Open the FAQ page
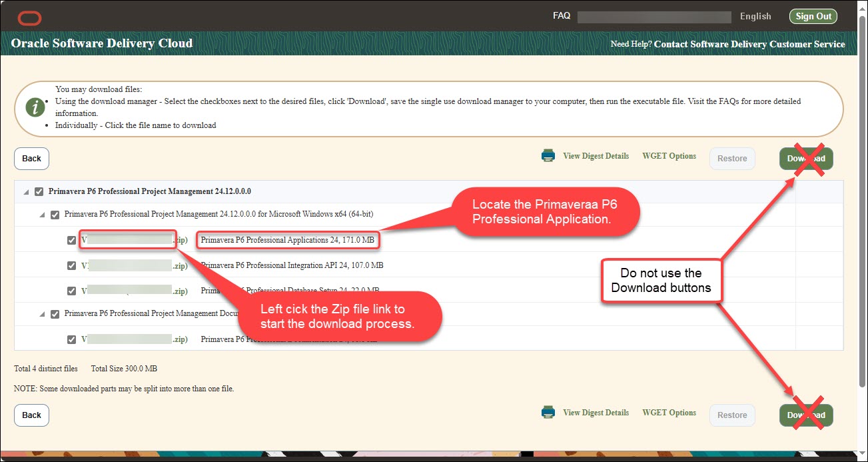This screenshot has height=462, width=868. click(x=561, y=15)
